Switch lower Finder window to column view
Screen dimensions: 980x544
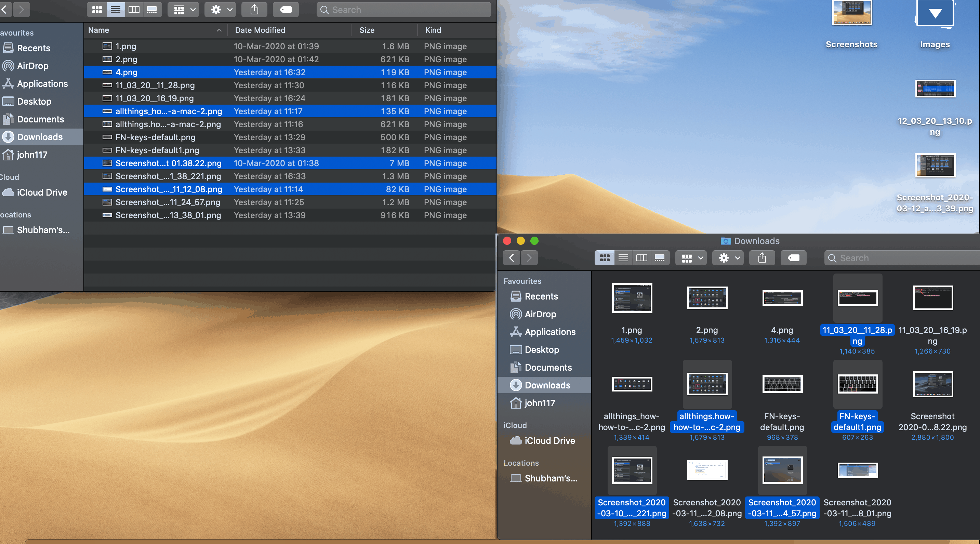641,258
